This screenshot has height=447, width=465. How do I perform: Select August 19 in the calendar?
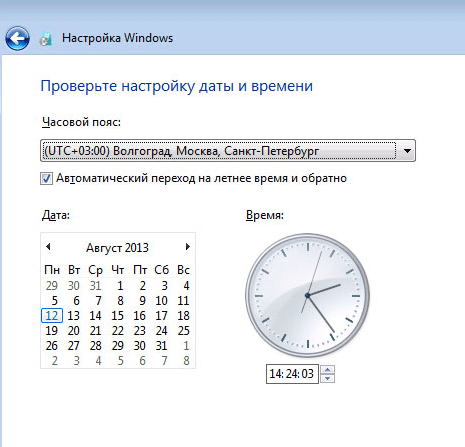pyautogui.click(x=52, y=331)
